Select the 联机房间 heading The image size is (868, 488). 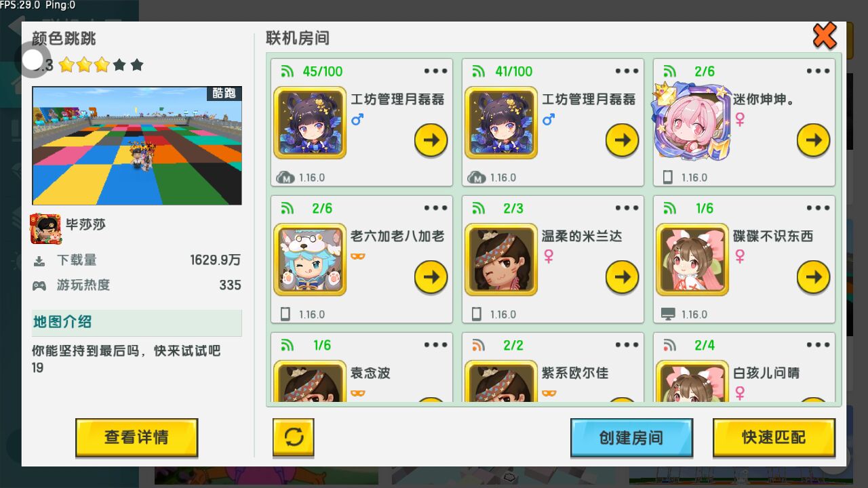[298, 39]
